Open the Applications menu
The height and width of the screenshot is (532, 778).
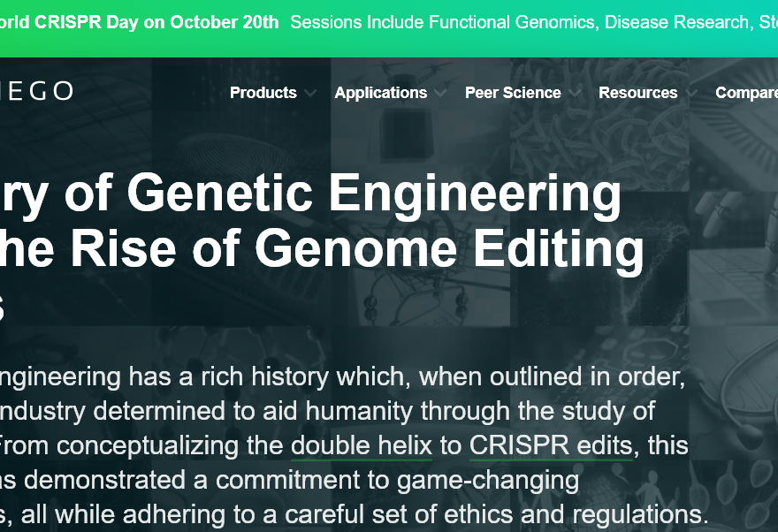click(380, 93)
